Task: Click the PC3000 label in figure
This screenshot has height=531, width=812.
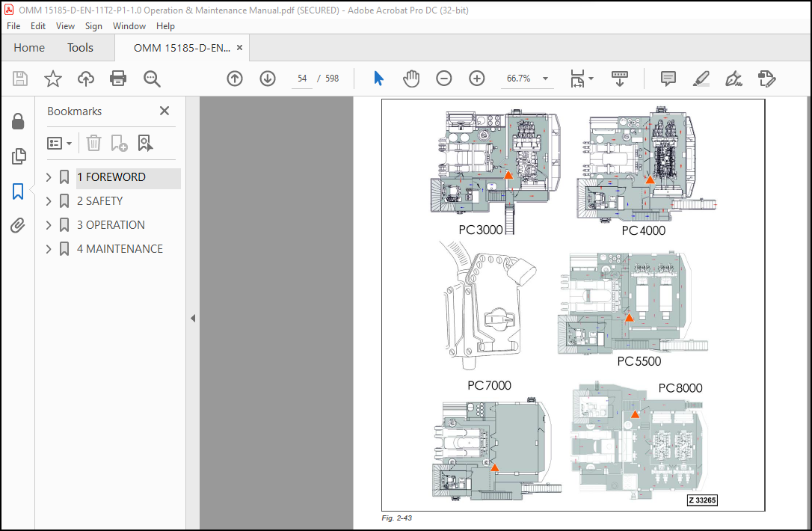Action: (481, 230)
